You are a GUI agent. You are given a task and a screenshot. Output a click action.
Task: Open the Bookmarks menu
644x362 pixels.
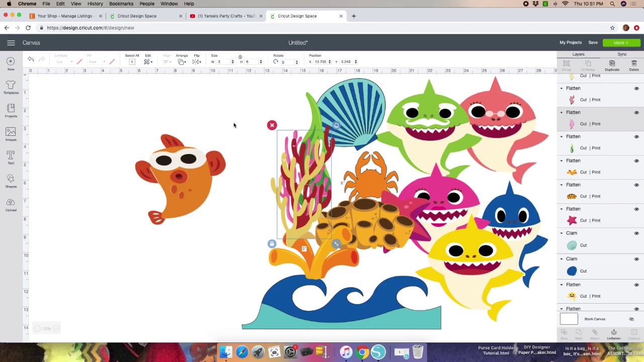coord(121,4)
